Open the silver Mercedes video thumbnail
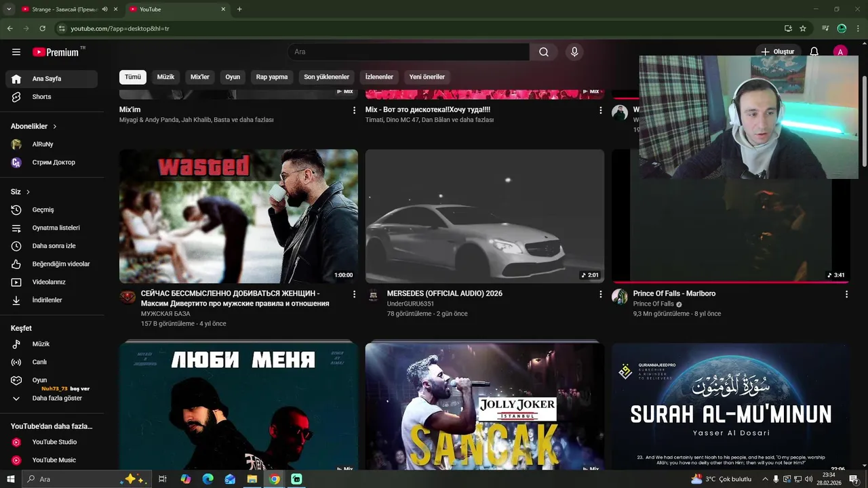The height and width of the screenshot is (488, 868). pos(485,216)
